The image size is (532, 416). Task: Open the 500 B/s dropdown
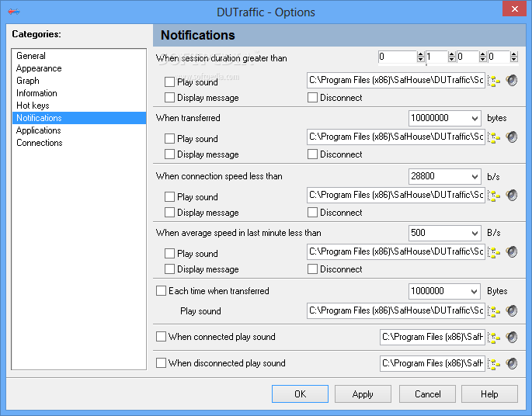tap(475, 234)
